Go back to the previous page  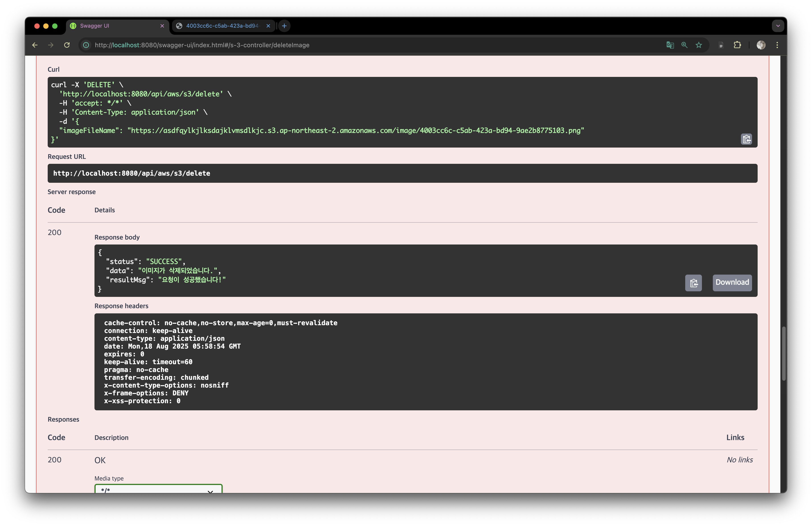(x=35, y=45)
